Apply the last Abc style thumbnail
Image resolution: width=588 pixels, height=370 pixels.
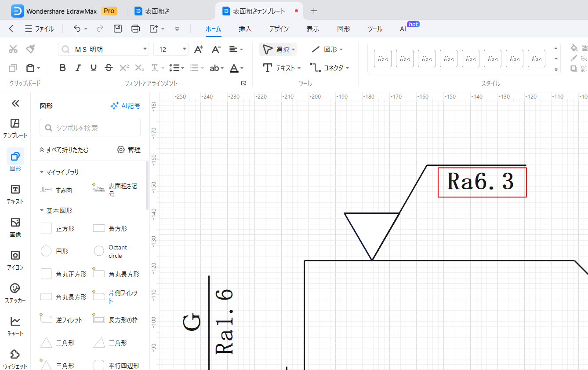pyautogui.click(x=537, y=59)
